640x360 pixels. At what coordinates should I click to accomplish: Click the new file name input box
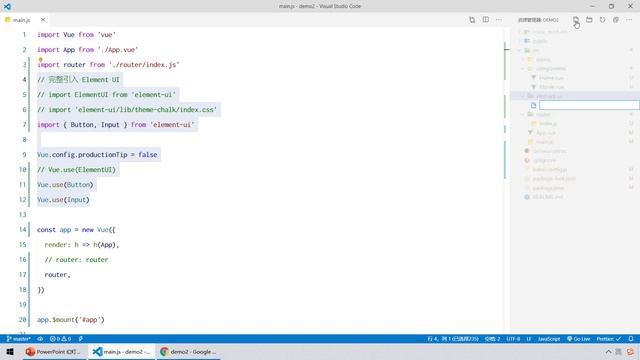(589, 105)
